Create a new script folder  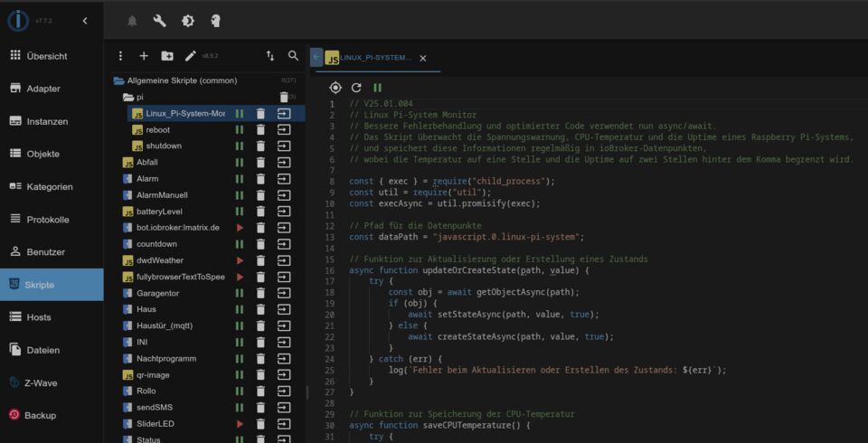coord(167,56)
